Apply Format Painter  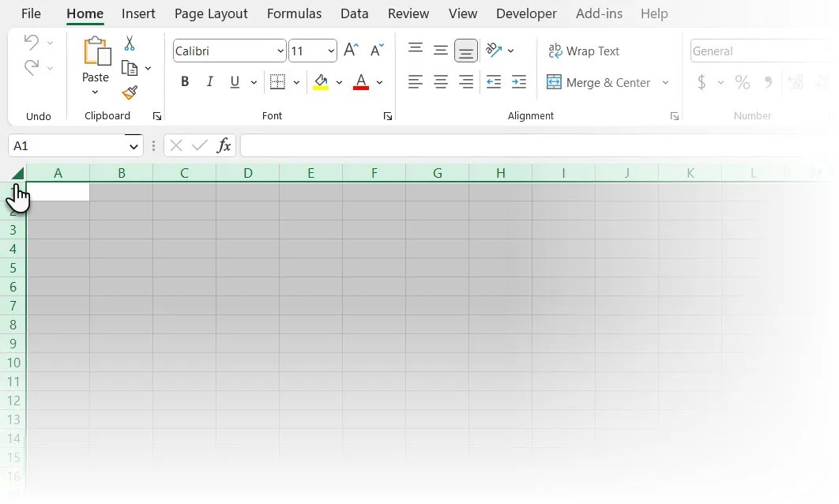pyautogui.click(x=129, y=92)
